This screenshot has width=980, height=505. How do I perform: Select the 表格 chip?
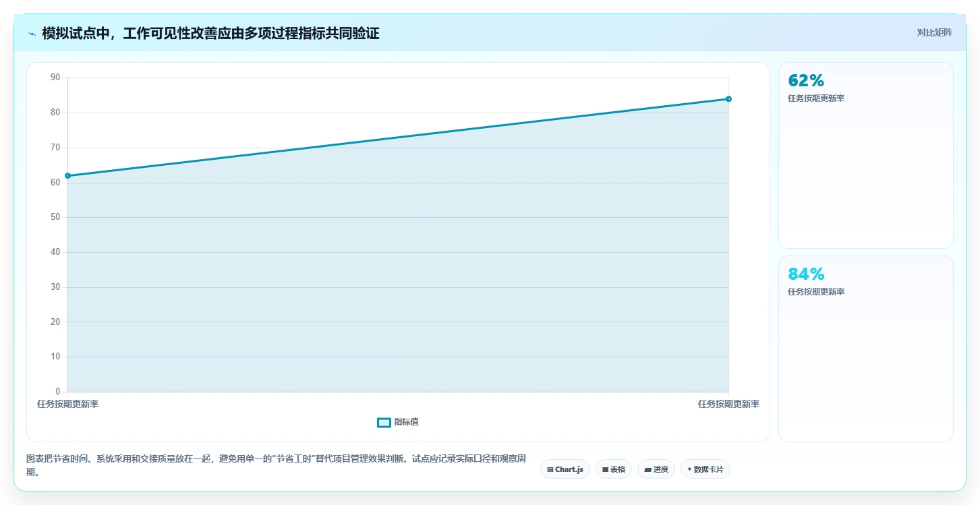point(614,469)
